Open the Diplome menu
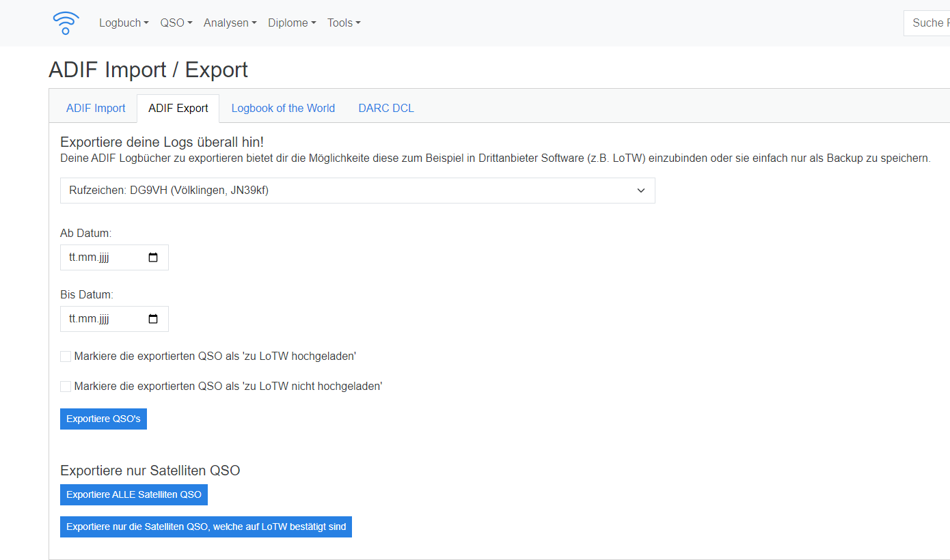 (x=292, y=23)
